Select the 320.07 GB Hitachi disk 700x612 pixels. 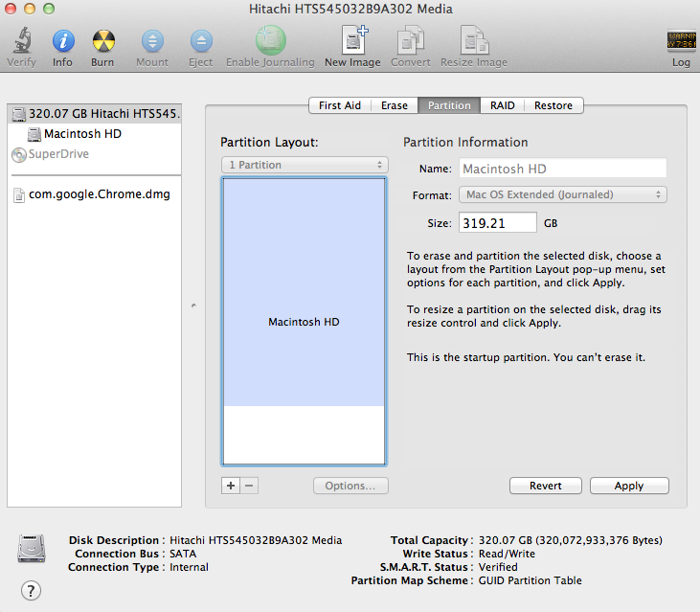pos(95,114)
